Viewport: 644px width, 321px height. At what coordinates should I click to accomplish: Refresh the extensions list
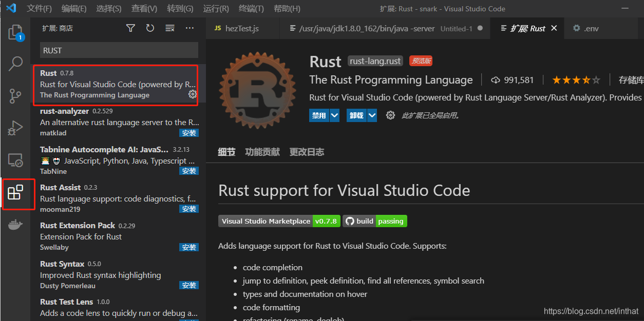point(149,28)
